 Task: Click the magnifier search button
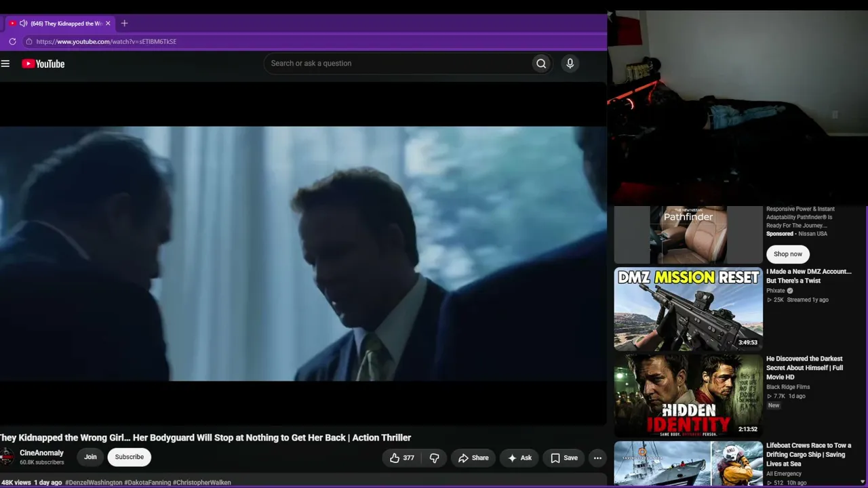(541, 64)
